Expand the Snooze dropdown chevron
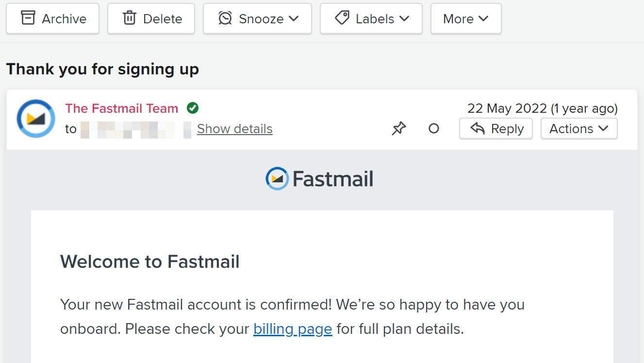This screenshot has height=363, width=644. point(294,18)
